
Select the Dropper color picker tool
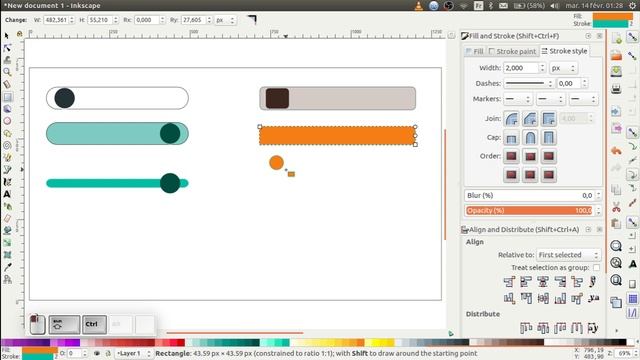[7, 267]
